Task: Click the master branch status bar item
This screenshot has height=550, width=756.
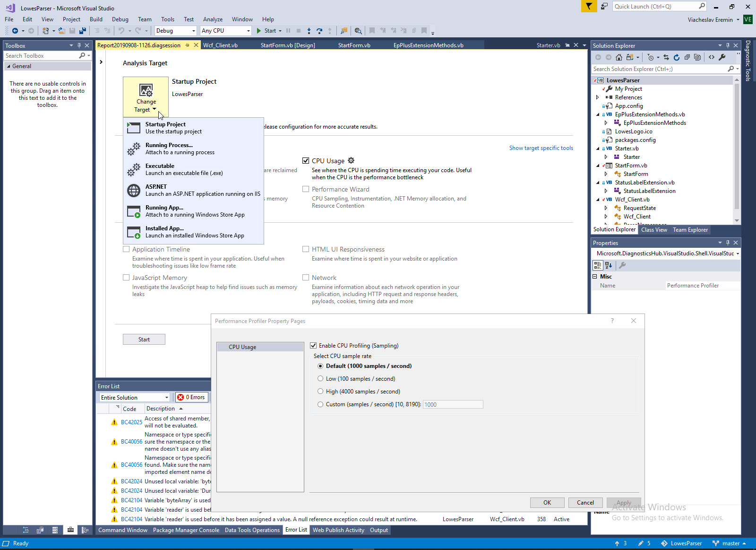Action: 729,543
